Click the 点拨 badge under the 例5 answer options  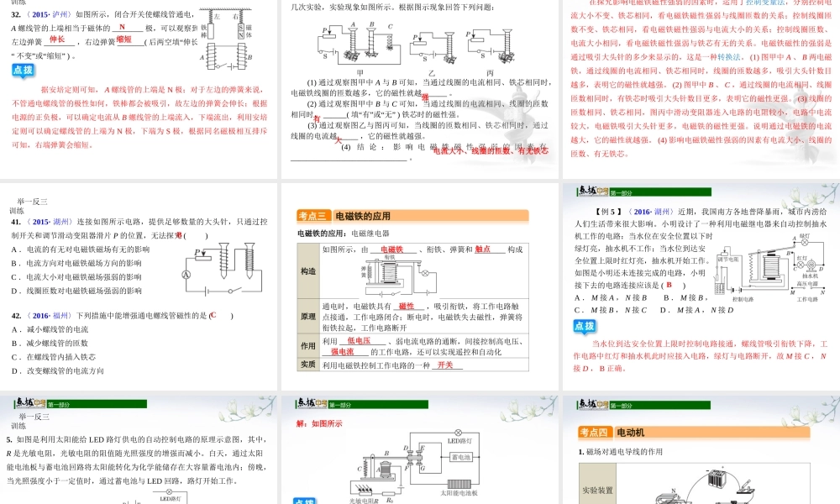coord(585,326)
